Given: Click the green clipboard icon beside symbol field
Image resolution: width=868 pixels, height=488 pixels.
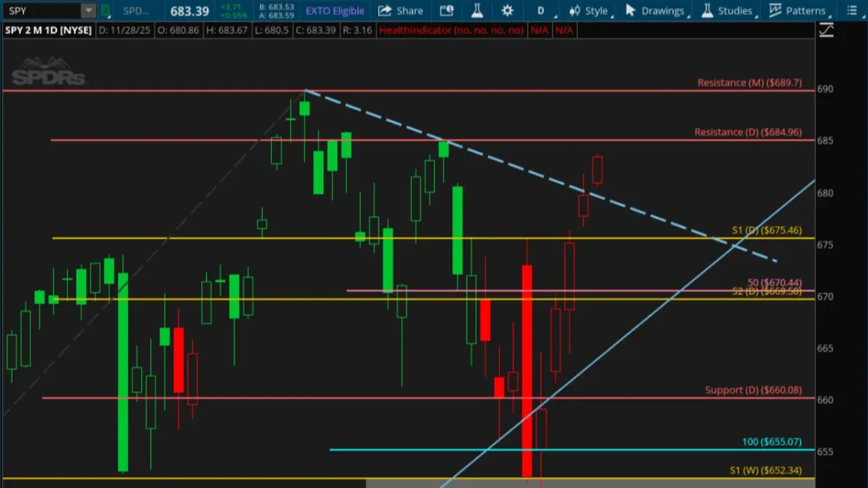Looking at the screenshot, I should click(x=106, y=11).
